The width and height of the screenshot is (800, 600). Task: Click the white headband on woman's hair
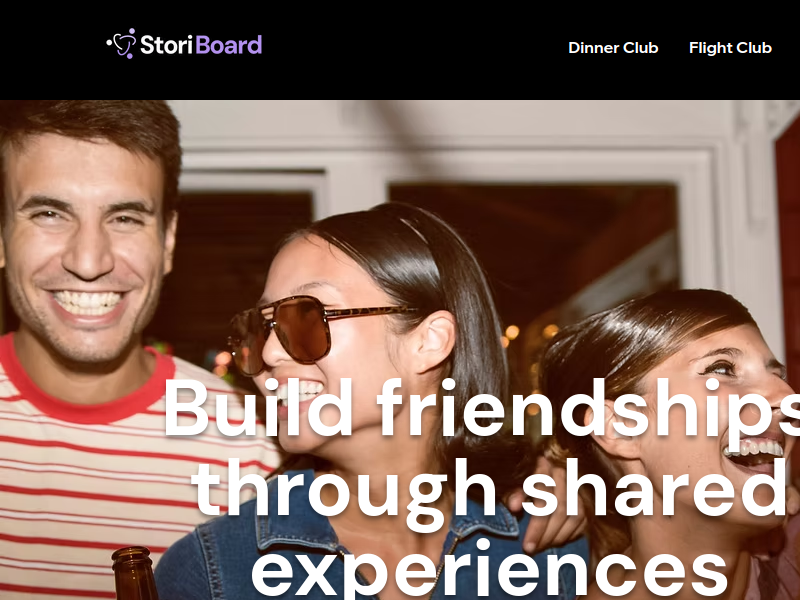pos(413,230)
